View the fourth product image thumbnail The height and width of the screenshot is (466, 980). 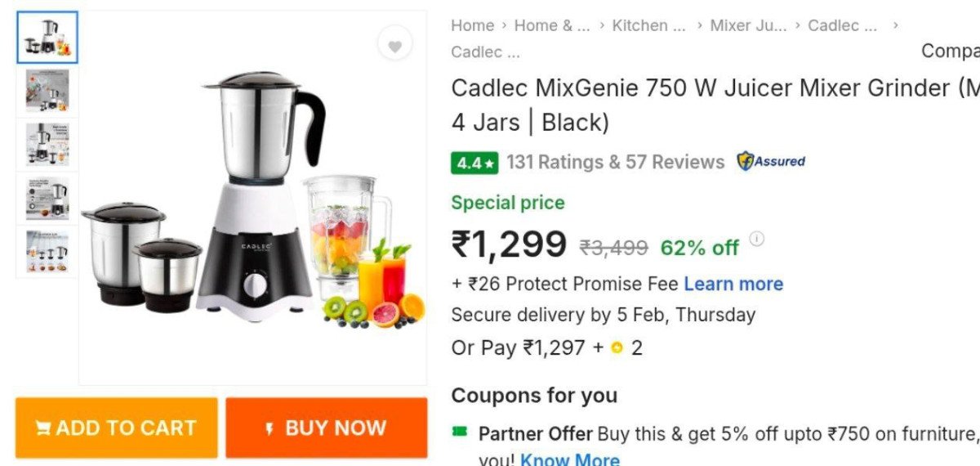(x=47, y=197)
